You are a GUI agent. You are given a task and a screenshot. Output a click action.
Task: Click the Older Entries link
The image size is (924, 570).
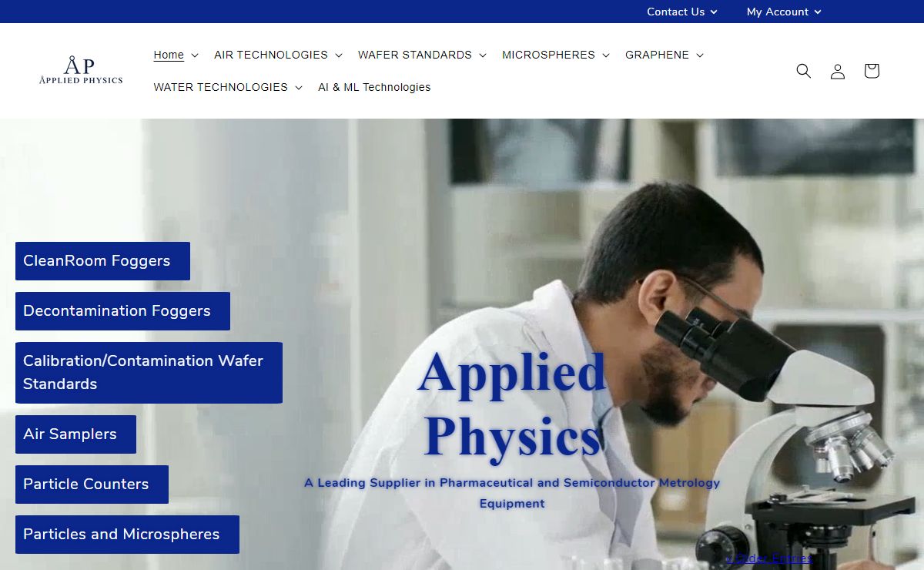point(769,558)
